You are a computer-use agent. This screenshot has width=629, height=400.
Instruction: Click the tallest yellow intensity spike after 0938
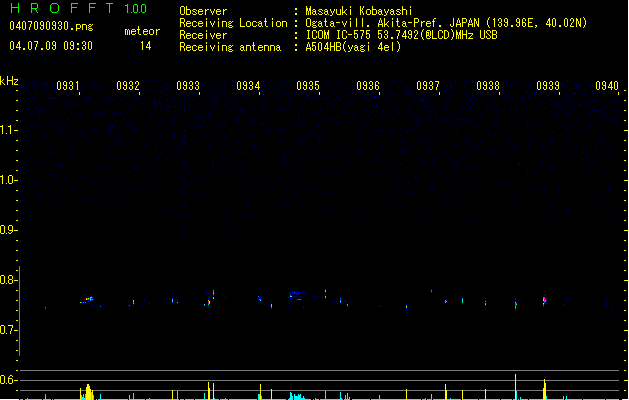(515, 387)
